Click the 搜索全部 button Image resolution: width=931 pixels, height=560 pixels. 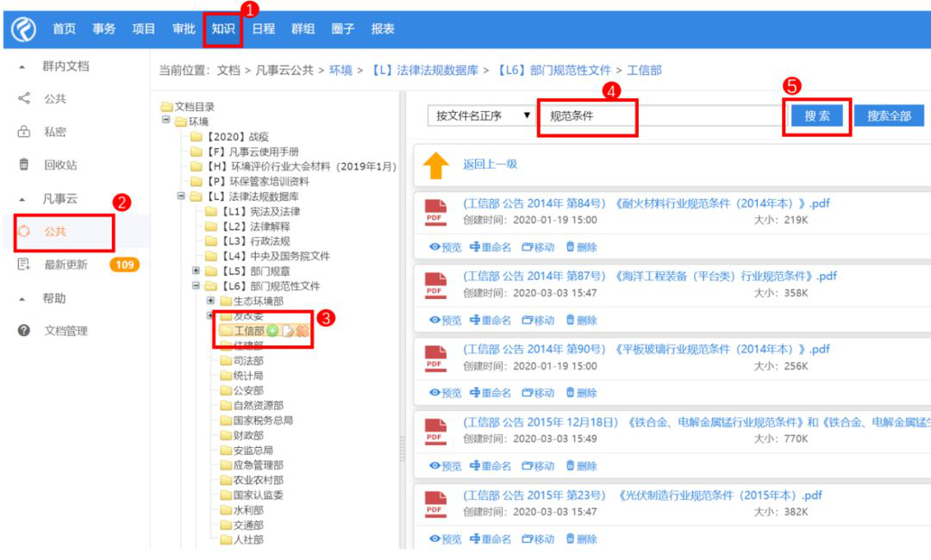[x=889, y=116]
